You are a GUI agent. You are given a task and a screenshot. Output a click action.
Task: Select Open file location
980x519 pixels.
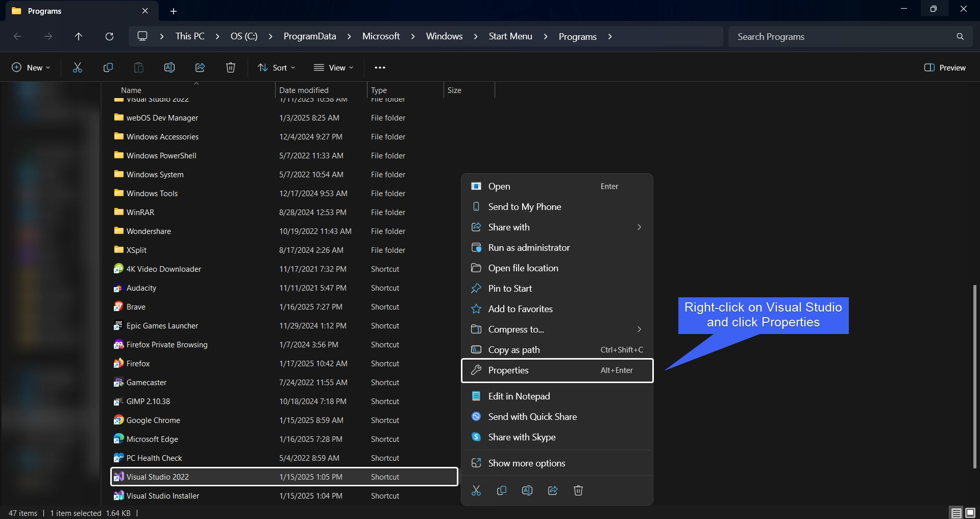coord(557,268)
